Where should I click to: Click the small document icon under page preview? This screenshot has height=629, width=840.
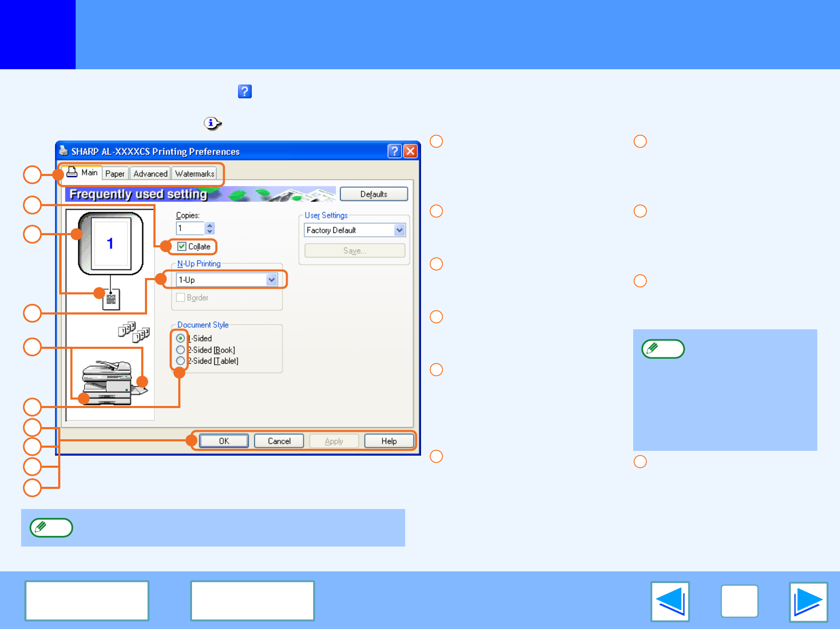(x=111, y=300)
